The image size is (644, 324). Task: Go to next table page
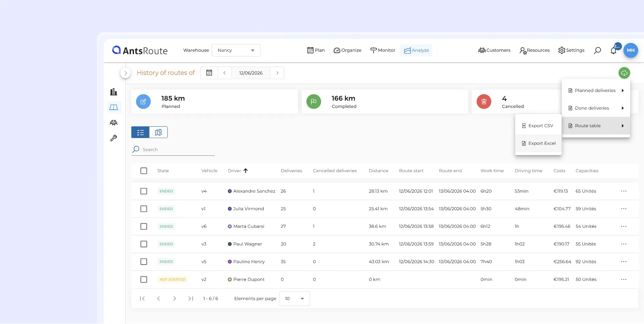[175, 299]
